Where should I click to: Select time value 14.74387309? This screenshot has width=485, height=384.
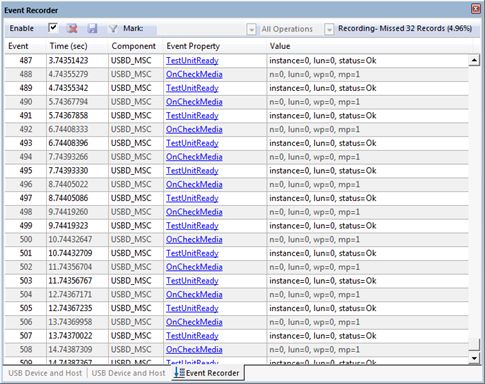coord(70,349)
